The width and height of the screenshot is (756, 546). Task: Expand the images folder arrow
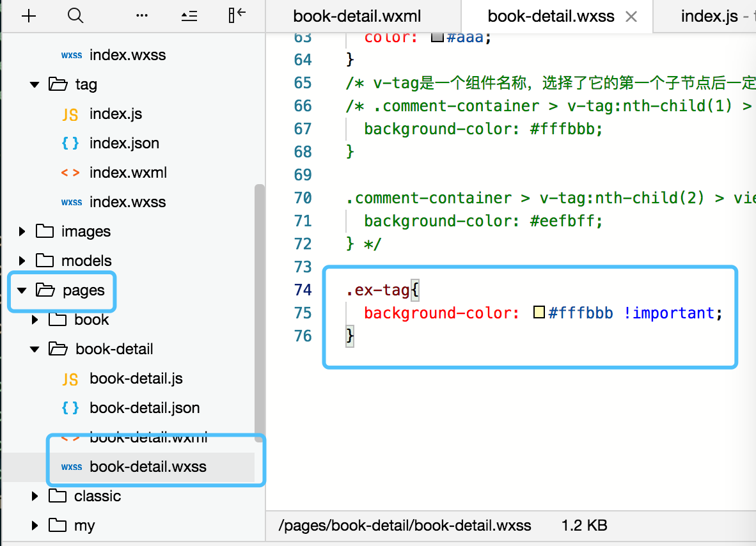[x=22, y=231]
